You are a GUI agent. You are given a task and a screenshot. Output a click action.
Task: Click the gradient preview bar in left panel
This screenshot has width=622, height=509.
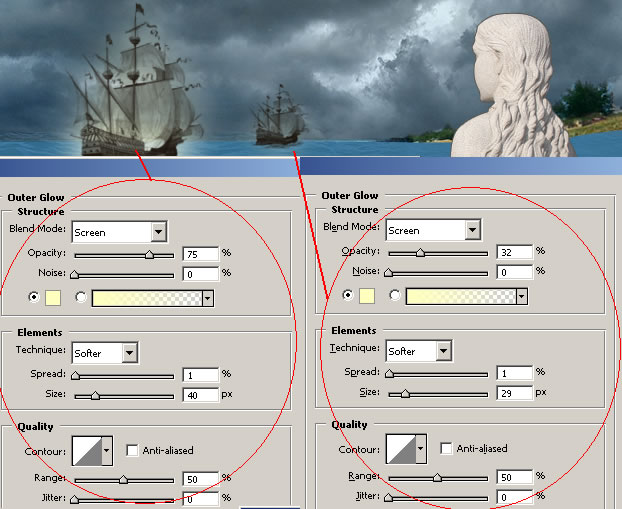[147, 298]
